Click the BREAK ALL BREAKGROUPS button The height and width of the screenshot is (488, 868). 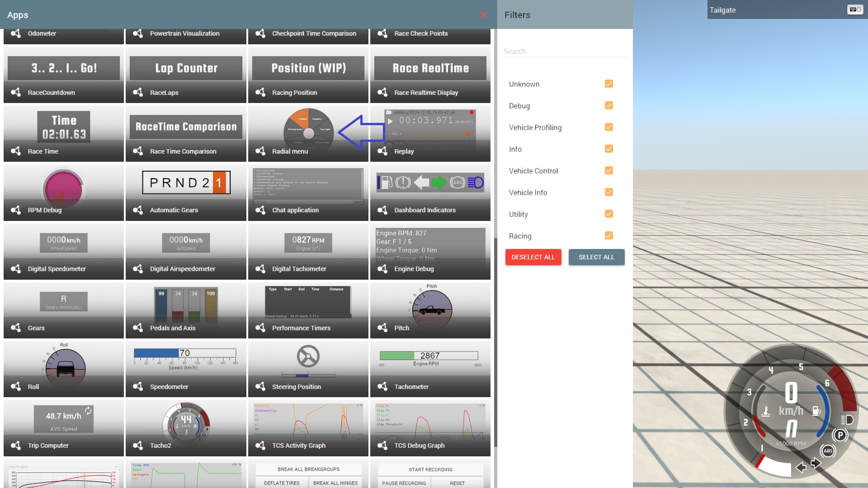[309, 469]
